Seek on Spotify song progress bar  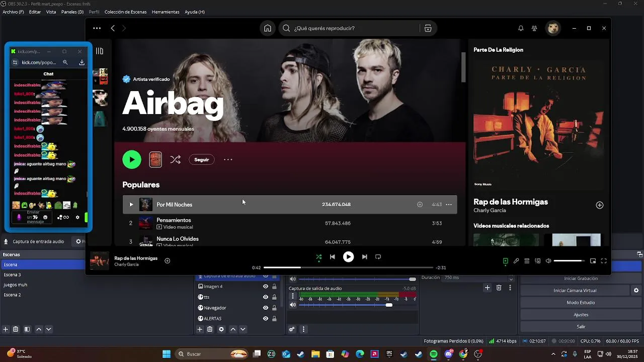tap(348, 267)
